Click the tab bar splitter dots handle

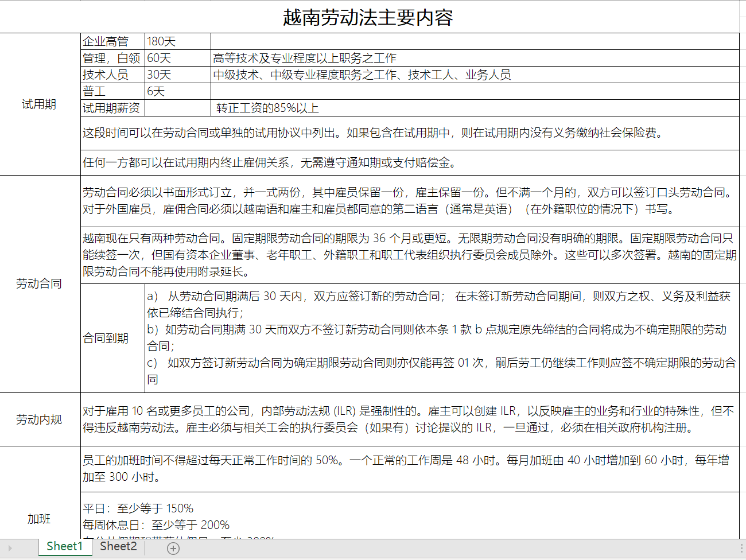point(741,548)
